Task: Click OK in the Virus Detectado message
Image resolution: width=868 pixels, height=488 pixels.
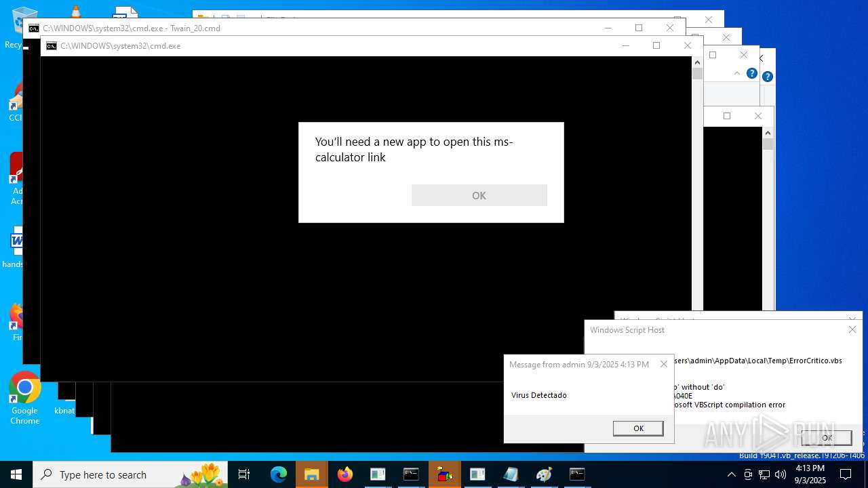Action: (x=638, y=428)
